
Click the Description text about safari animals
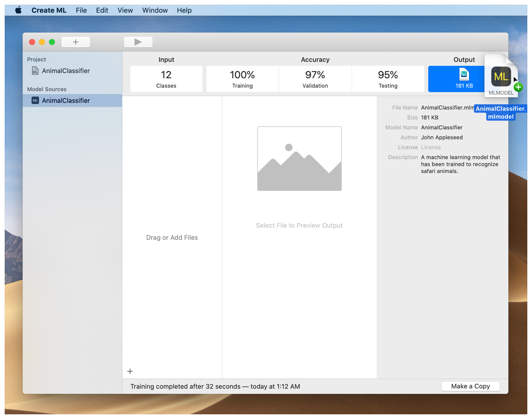click(x=460, y=164)
